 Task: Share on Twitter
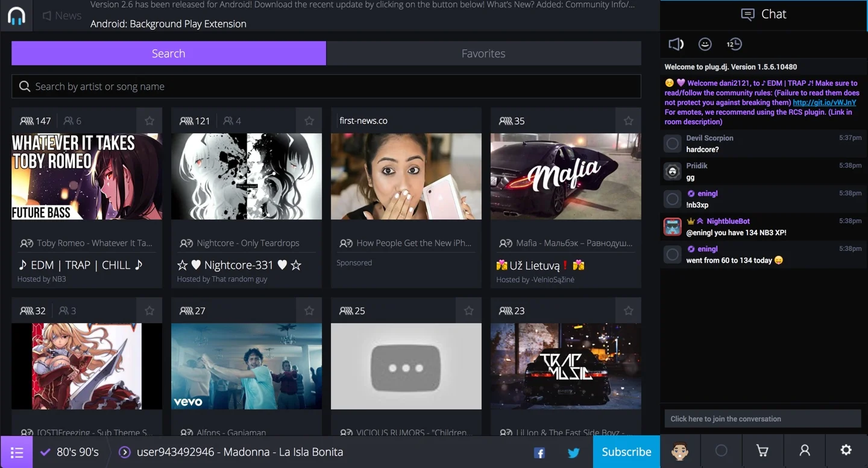(573, 453)
